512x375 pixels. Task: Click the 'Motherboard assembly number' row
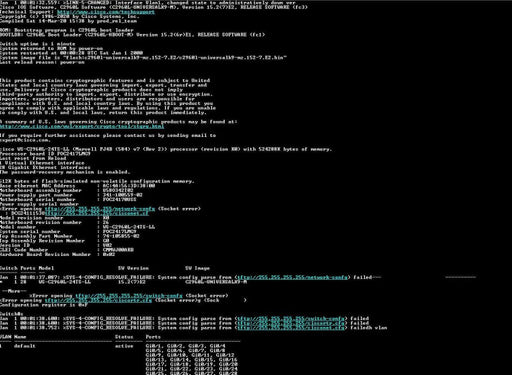[67, 190]
